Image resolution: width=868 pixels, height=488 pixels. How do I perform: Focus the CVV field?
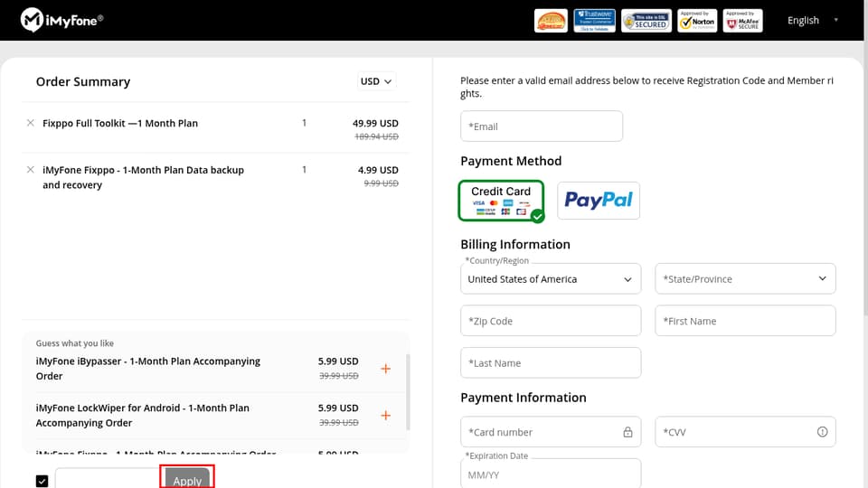[745, 432]
